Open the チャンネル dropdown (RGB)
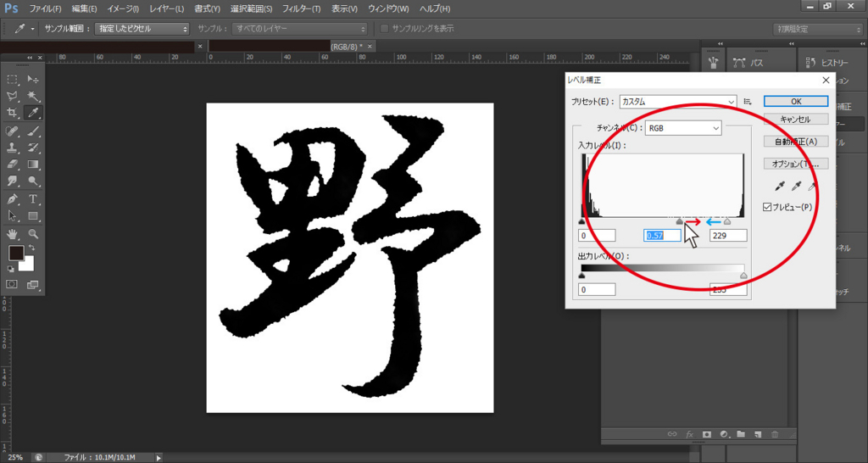This screenshot has height=463, width=868. [x=684, y=128]
